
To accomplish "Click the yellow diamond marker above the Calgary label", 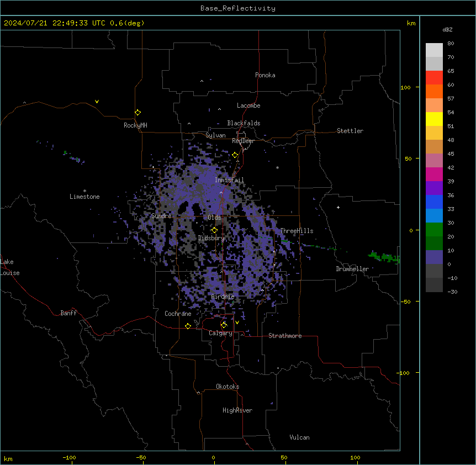I will [x=224, y=325].
